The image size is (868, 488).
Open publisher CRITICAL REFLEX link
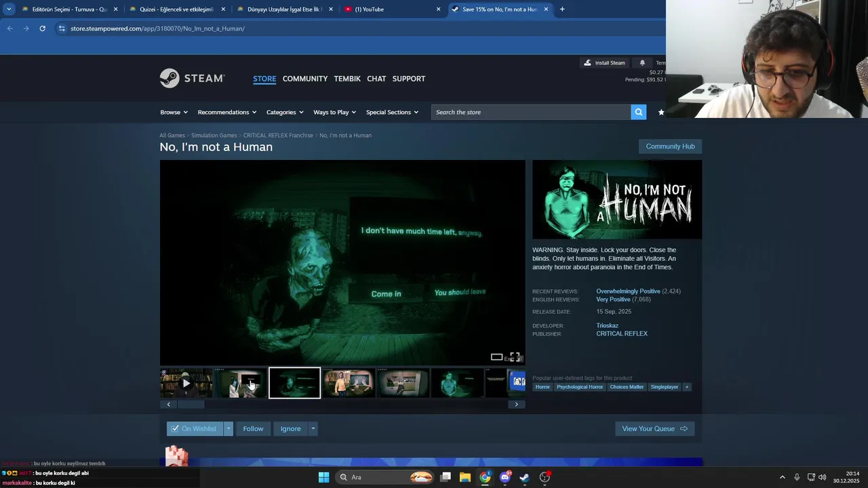tap(622, 334)
